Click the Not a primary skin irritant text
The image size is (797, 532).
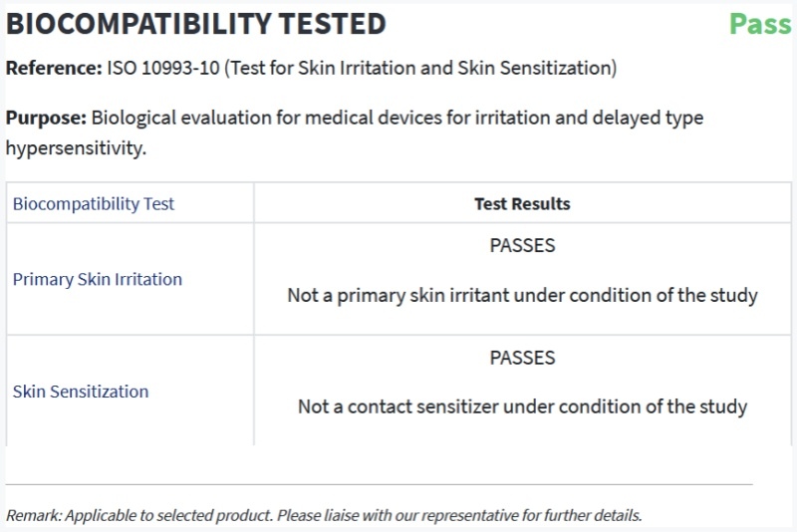[522, 295]
